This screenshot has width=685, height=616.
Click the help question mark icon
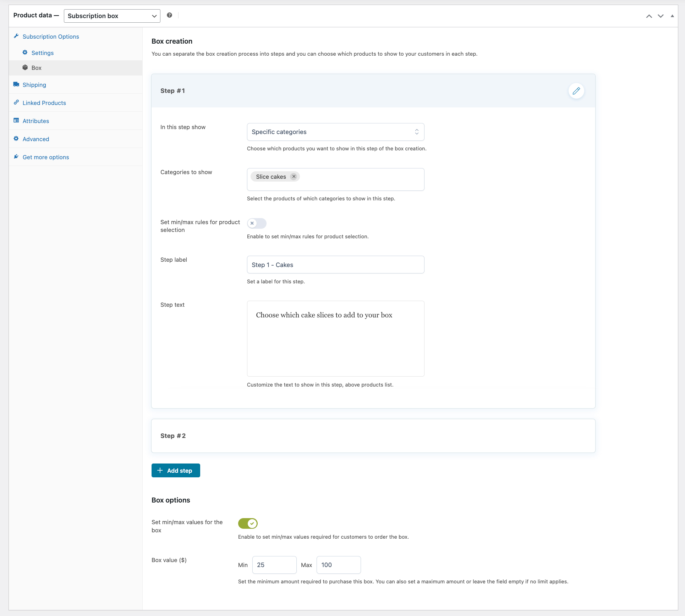(169, 15)
